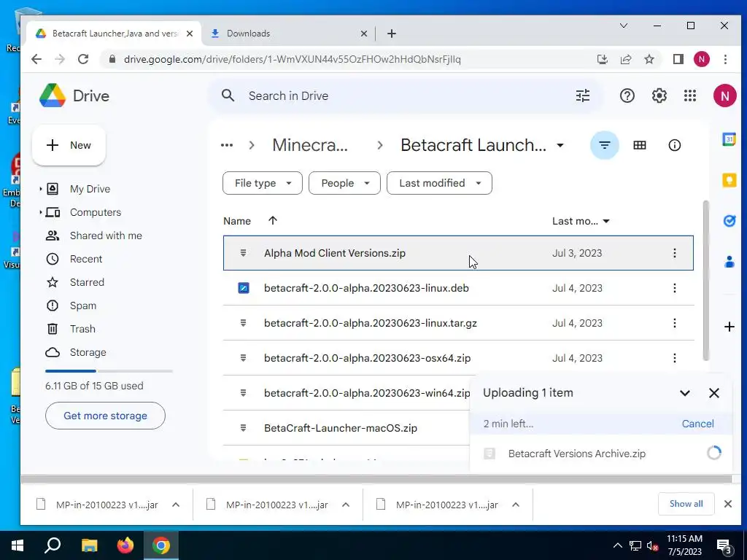This screenshot has width=747, height=560.
Task: Open more actions for betacraft osx64.zip file
Action: [x=674, y=358]
